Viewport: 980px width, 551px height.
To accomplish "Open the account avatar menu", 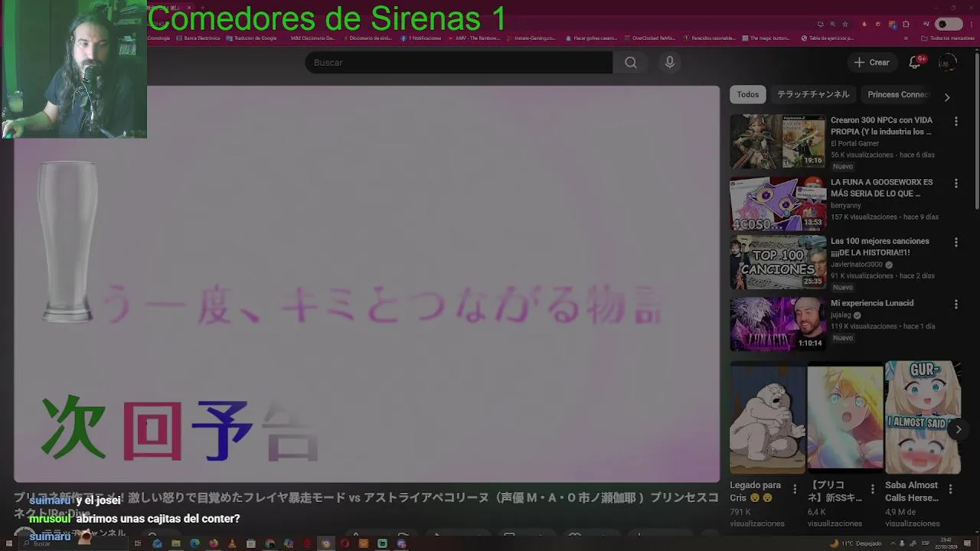I will (x=948, y=63).
